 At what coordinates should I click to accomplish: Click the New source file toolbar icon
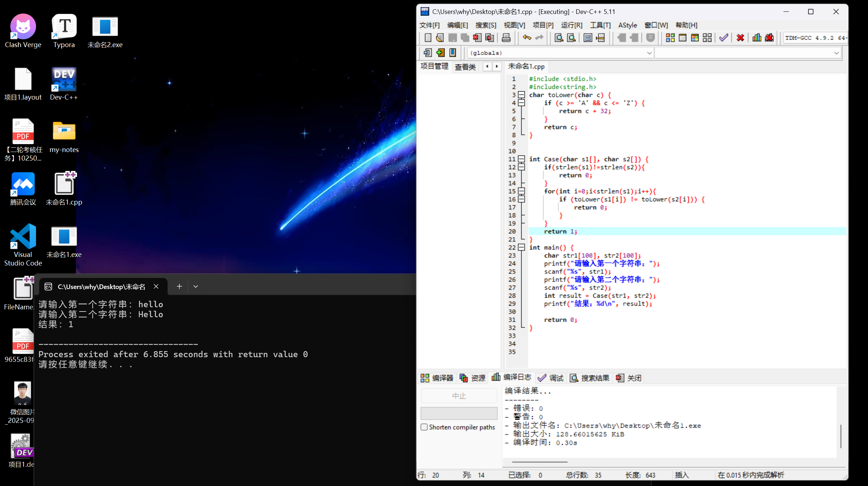[428, 38]
